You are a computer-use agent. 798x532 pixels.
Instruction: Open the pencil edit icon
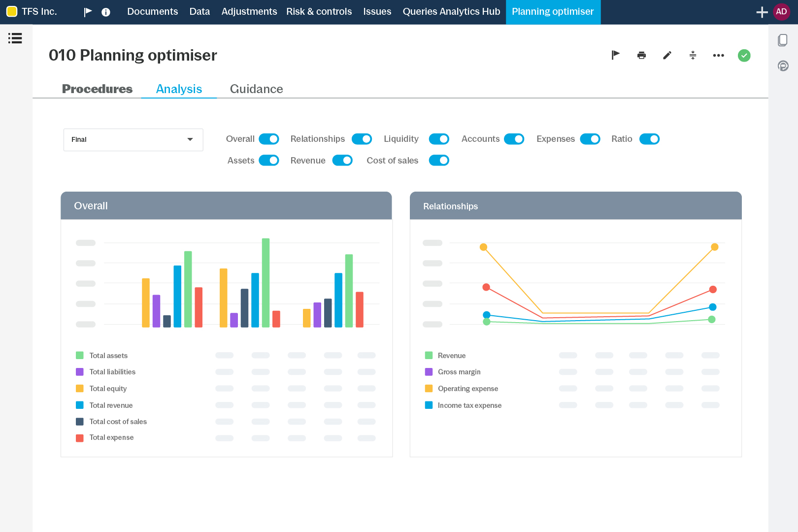point(667,56)
